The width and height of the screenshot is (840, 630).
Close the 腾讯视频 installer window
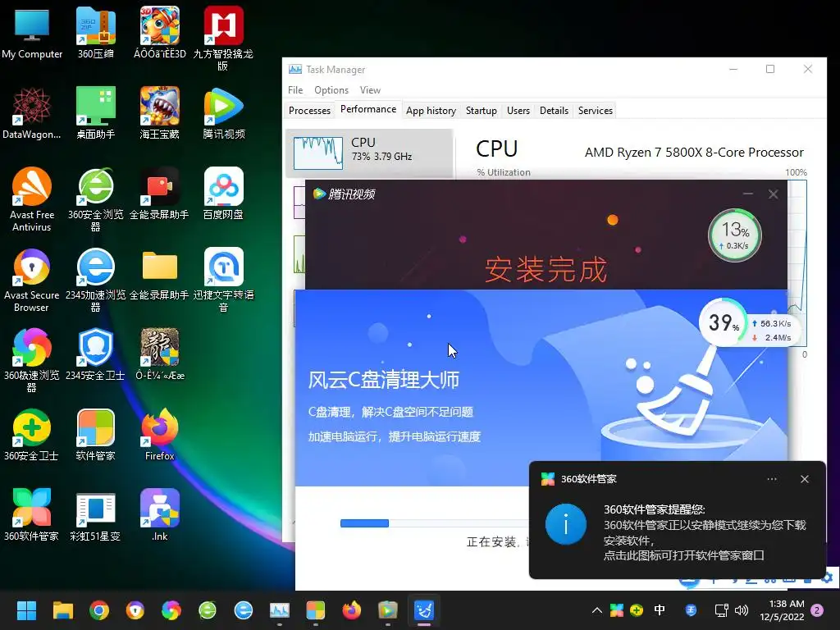pyautogui.click(x=773, y=194)
